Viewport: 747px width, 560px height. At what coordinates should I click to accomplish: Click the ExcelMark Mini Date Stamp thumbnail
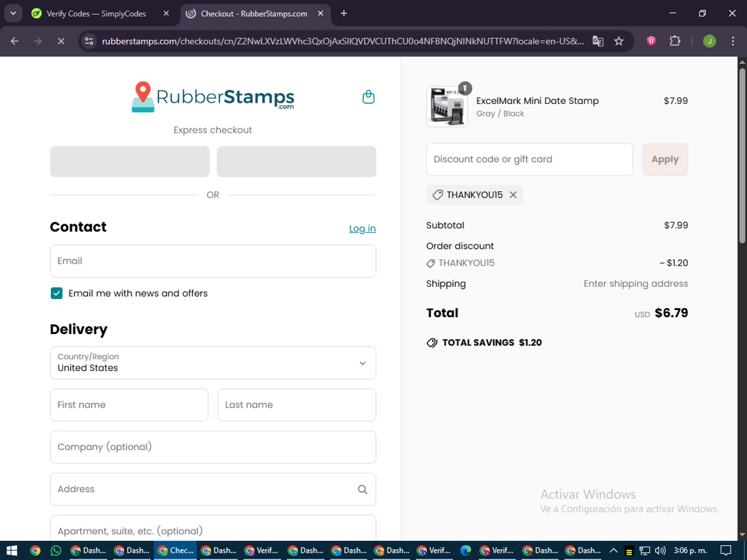click(x=447, y=107)
